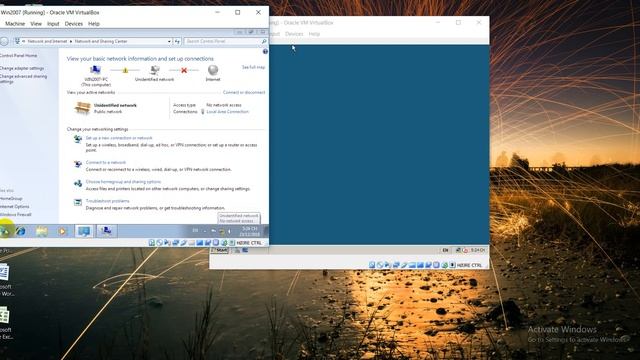Click See full map link
The width and height of the screenshot is (640, 360).
pos(253,67)
